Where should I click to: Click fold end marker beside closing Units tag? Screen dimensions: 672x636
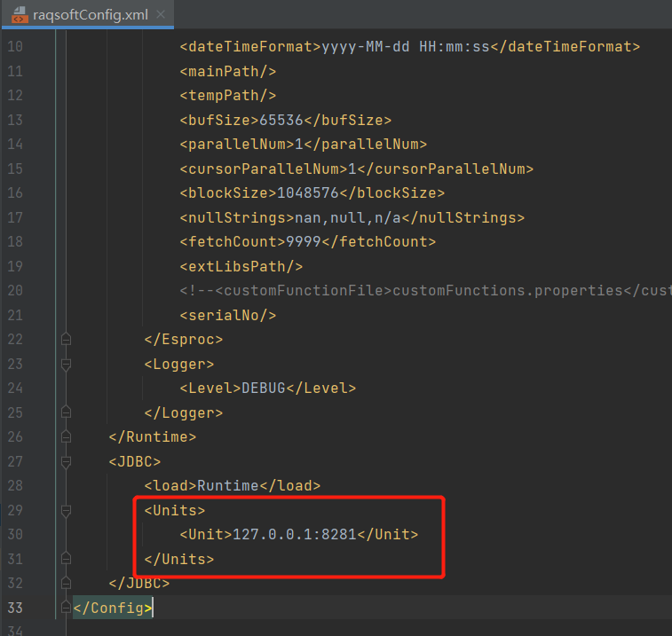pos(66,559)
